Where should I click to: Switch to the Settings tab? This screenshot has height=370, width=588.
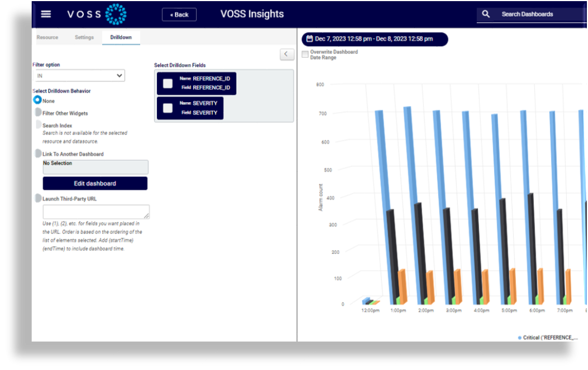[x=84, y=37]
